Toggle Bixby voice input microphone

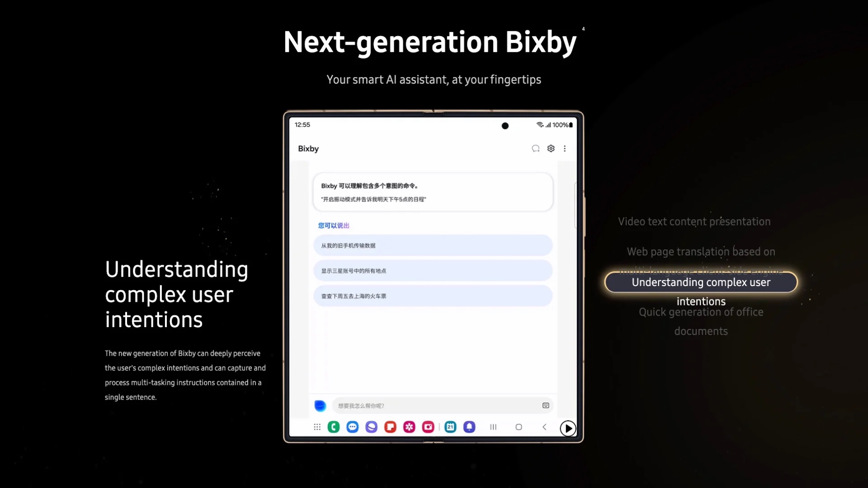click(320, 405)
